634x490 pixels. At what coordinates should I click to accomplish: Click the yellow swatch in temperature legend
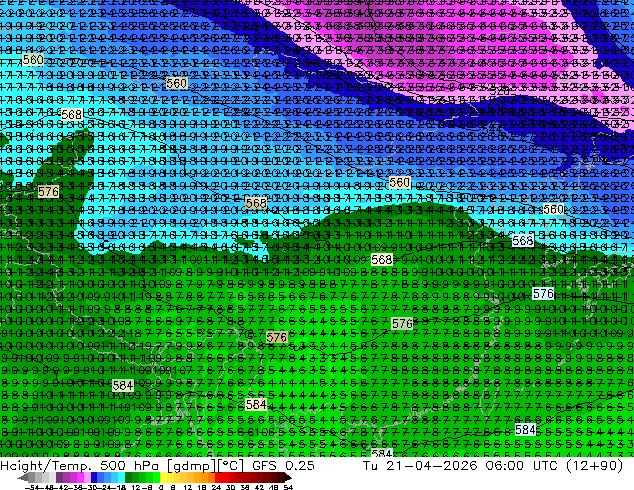163,478
